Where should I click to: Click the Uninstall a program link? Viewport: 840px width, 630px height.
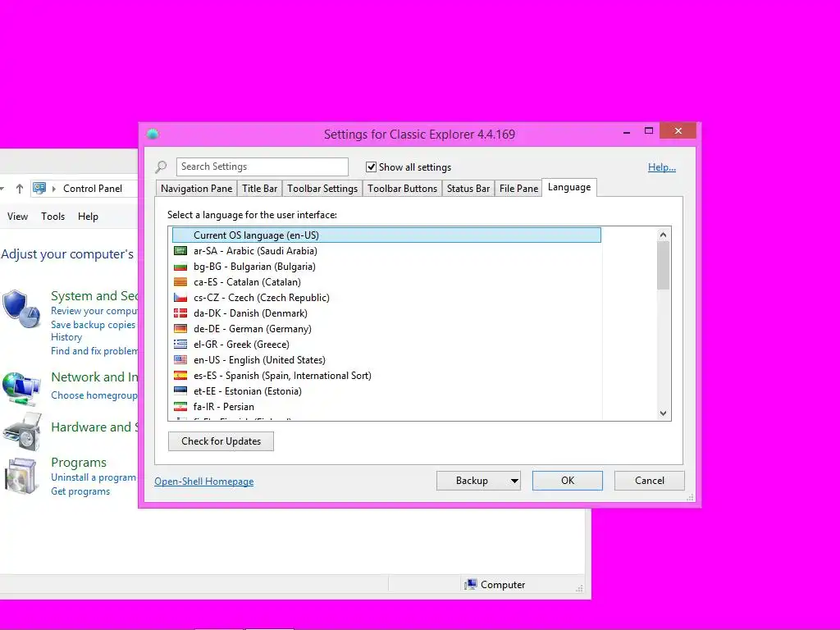[x=94, y=477]
